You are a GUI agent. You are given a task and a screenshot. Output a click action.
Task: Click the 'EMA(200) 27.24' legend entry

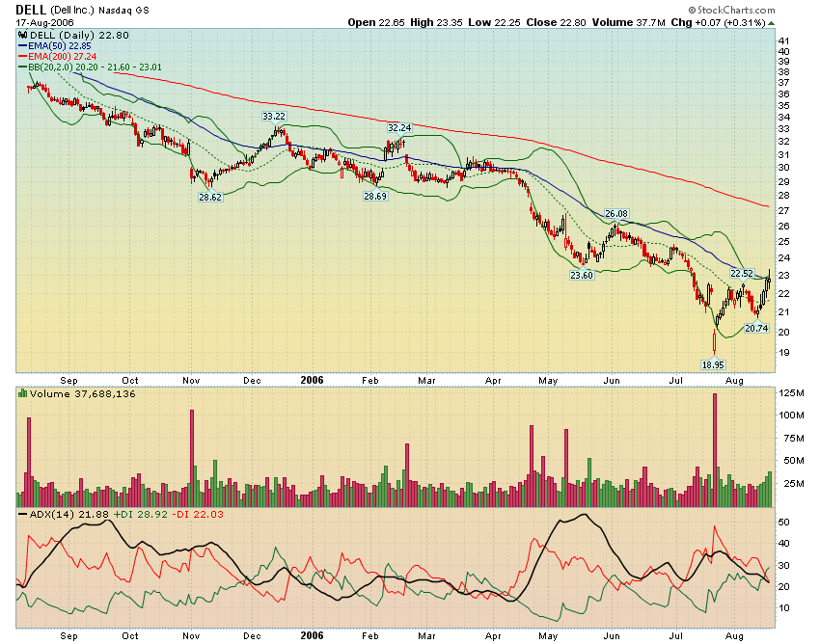click(63, 57)
